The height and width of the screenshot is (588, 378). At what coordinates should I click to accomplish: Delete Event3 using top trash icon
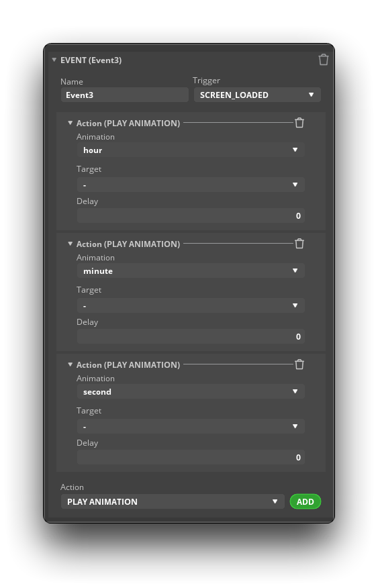pyautogui.click(x=323, y=60)
